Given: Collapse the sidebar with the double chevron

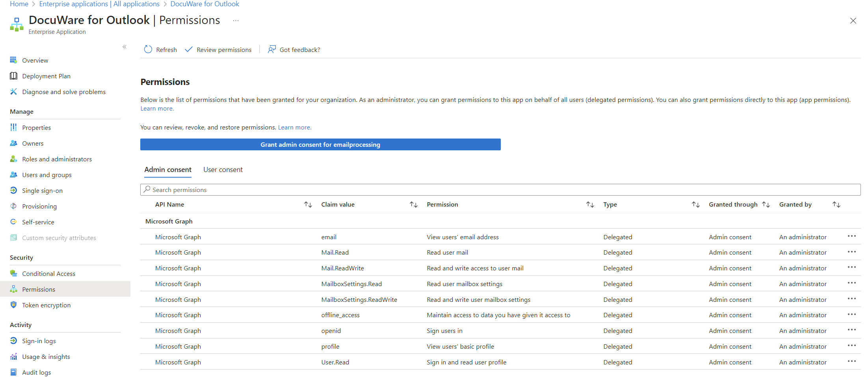Looking at the screenshot, I should tap(125, 47).
